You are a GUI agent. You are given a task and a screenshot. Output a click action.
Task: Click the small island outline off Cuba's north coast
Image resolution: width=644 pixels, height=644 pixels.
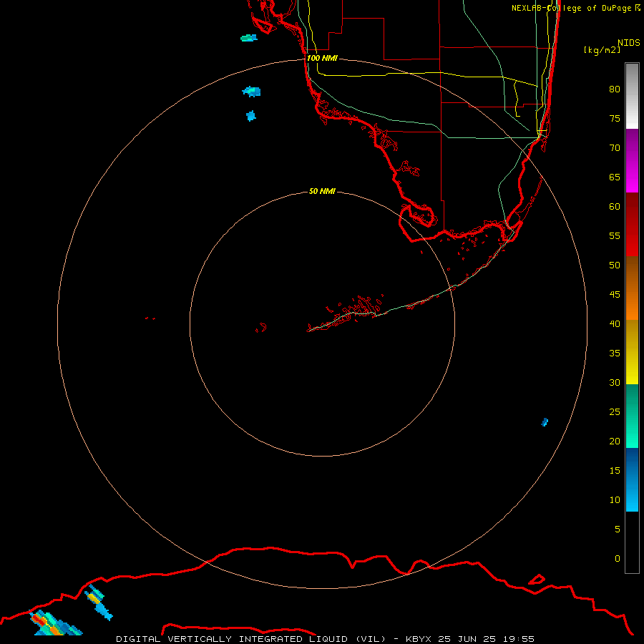(x=537, y=580)
